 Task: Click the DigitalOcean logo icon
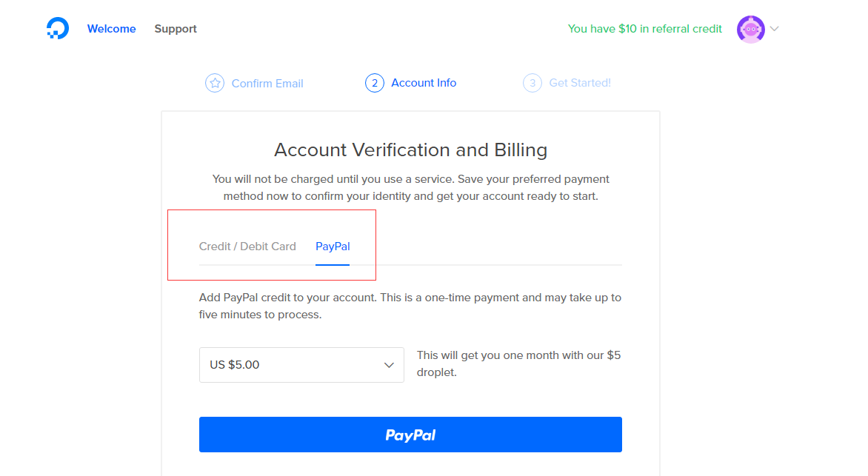pos(58,28)
